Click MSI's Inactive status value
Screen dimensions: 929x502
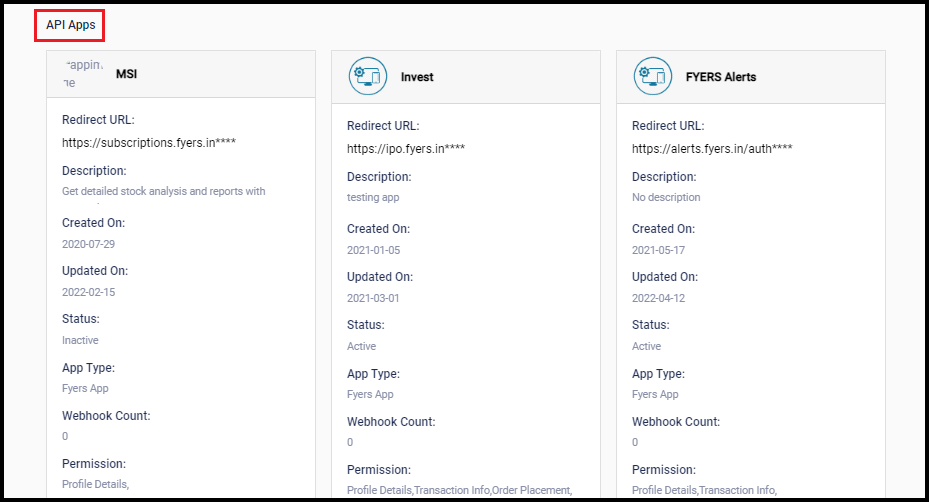coord(80,340)
